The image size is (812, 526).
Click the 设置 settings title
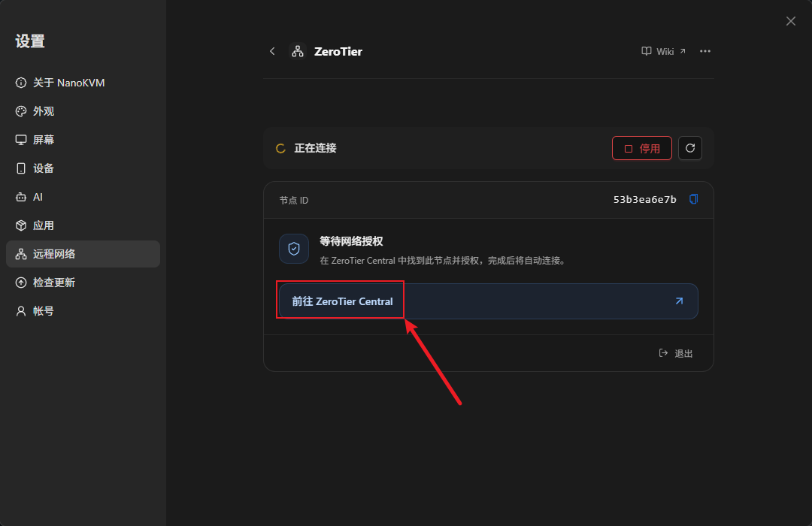tap(30, 41)
